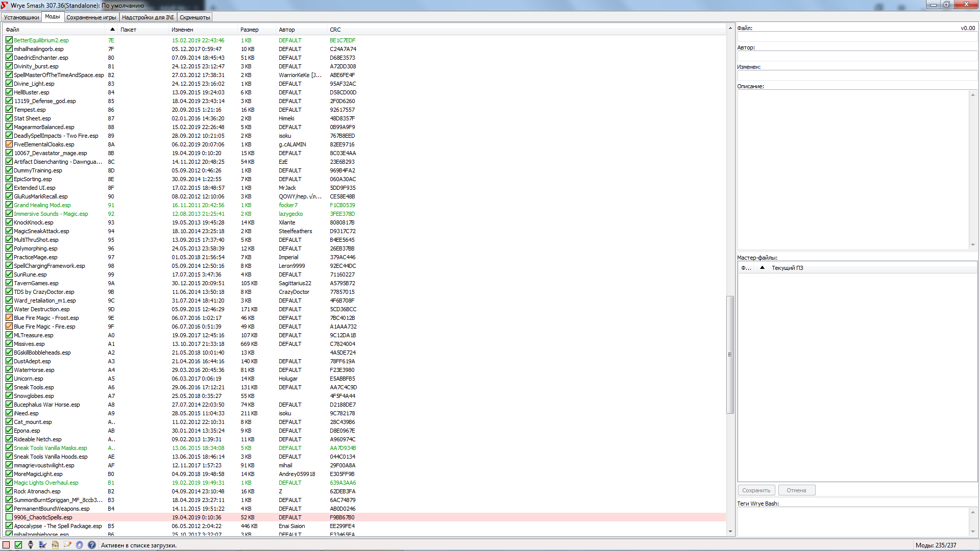Screen dimensions: 980x551
Task: Open the blue help question mark icon
Action: point(92,545)
